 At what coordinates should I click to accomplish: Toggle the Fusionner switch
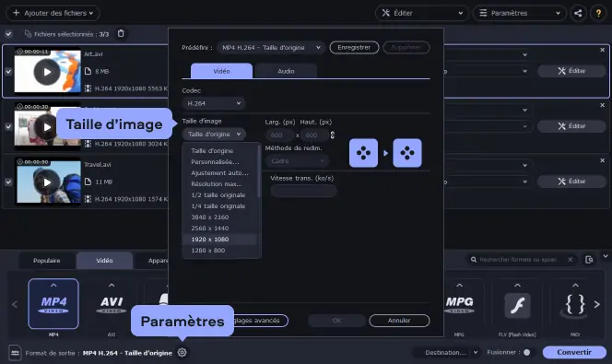[x=527, y=352]
